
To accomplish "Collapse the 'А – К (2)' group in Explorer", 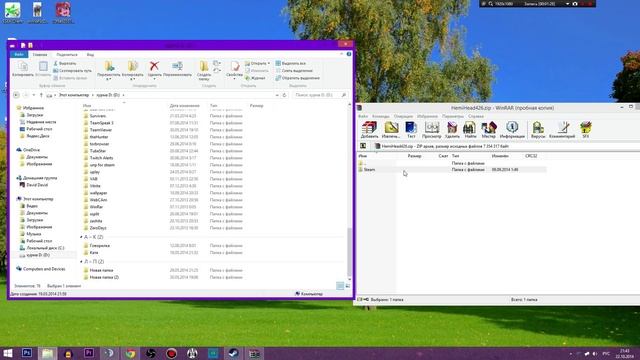I will (81, 237).
